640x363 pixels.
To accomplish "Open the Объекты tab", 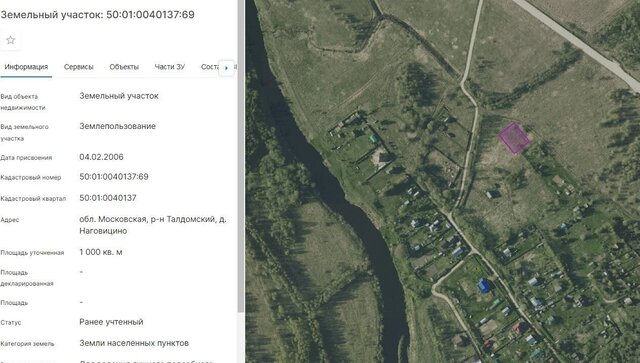I will [124, 67].
